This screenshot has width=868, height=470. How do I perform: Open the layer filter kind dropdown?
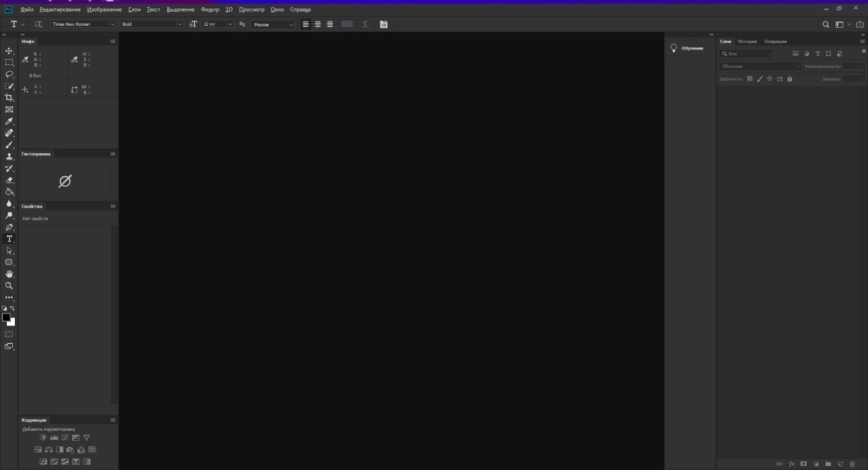point(746,54)
